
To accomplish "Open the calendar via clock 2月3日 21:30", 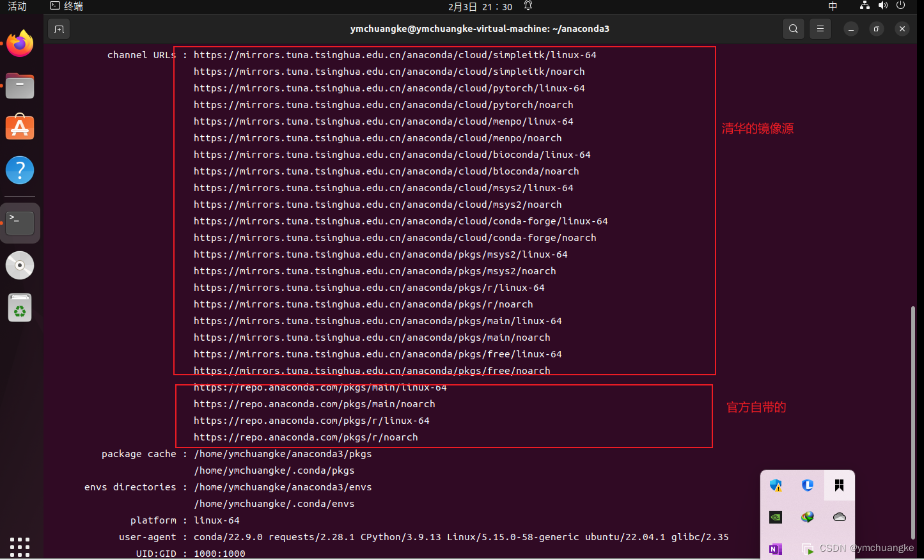I will coord(480,6).
